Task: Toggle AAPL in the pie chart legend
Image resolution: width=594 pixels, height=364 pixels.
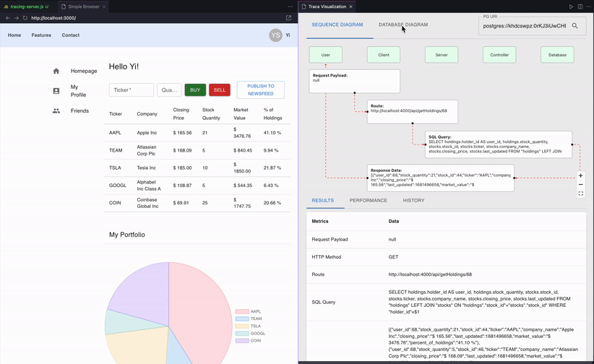Action: pyautogui.click(x=248, y=311)
